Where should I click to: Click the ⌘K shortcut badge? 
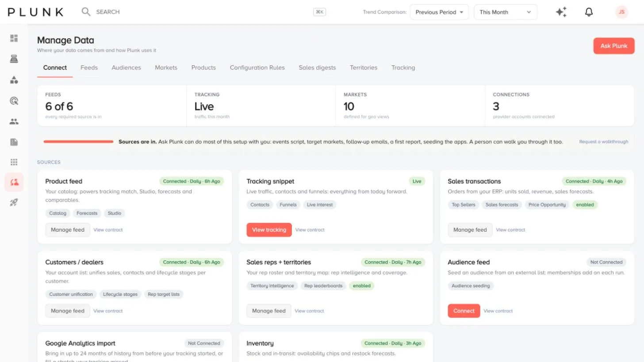coord(319,12)
